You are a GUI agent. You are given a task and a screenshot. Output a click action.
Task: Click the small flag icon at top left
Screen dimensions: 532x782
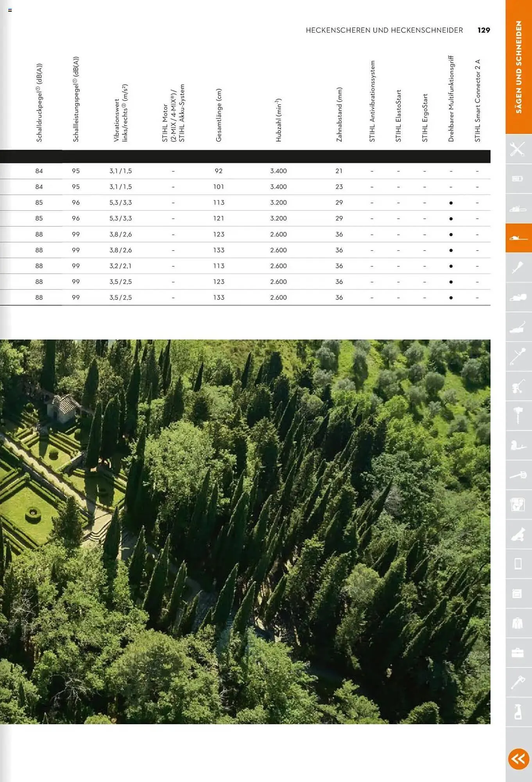click(10, 10)
